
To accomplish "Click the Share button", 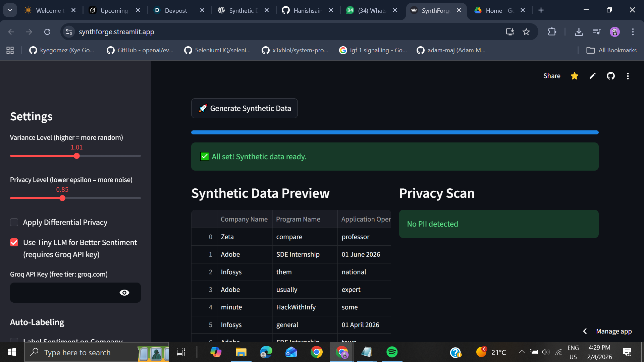I will 552,76.
